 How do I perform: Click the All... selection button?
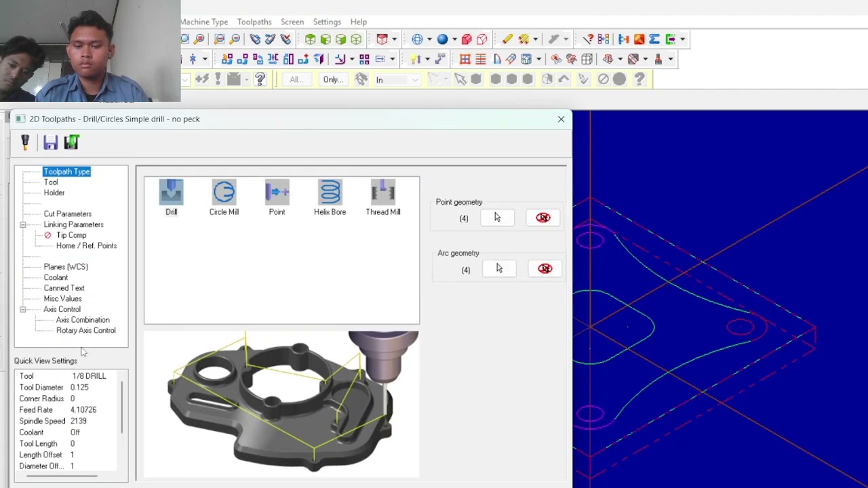coord(296,80)
